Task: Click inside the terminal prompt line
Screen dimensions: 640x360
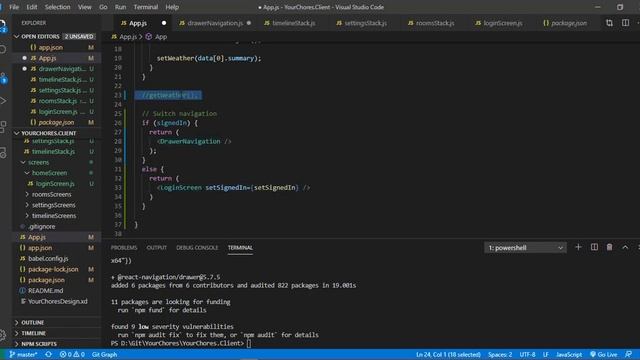Action: pyautogui.click(x=181, y=343)
